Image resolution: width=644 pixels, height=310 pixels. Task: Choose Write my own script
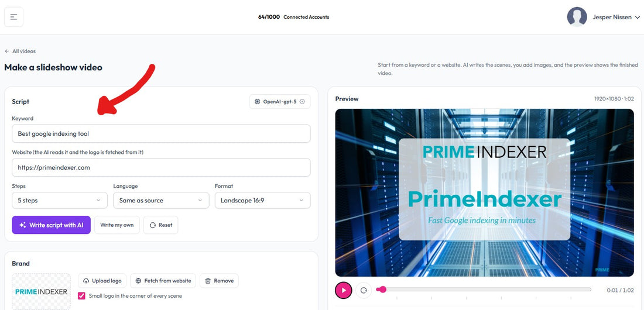click(x=117, y=225)
